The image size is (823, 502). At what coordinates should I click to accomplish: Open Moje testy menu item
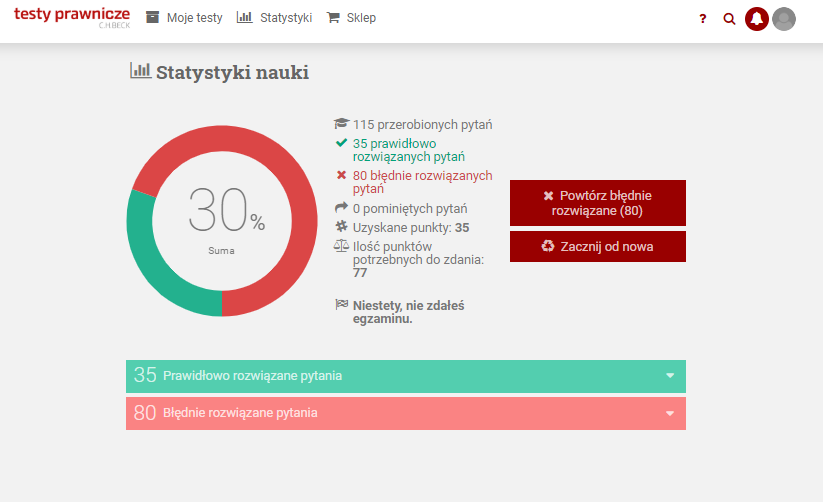[195, 18]
